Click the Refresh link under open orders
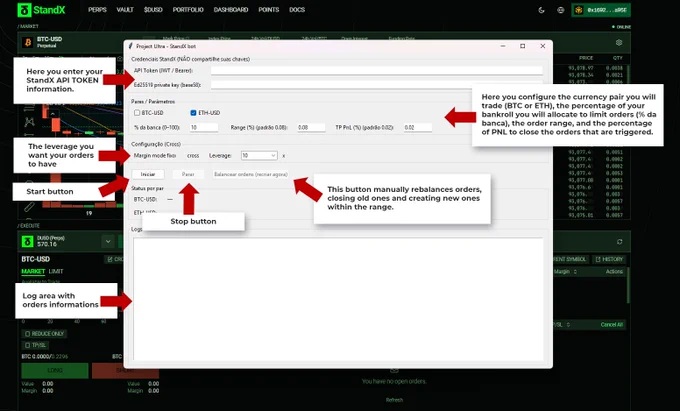 pyautogui.click(x=394, y=400)
